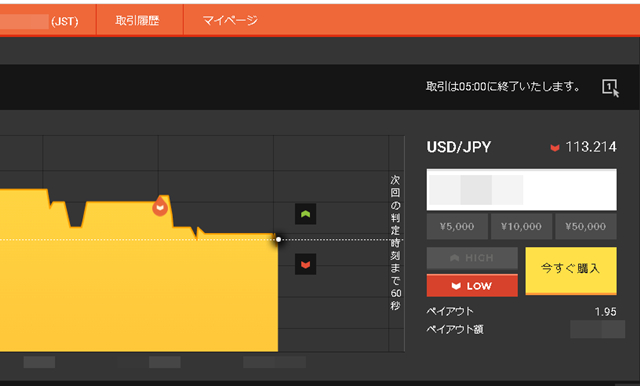
Task: Click the USD/JPY asset label
Action: [x=459, y=147]
